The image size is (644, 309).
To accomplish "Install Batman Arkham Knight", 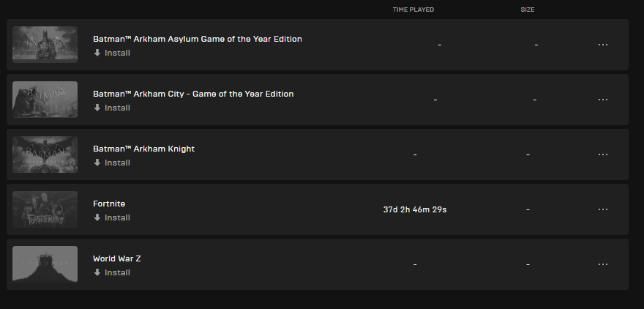I will [112, 163].
